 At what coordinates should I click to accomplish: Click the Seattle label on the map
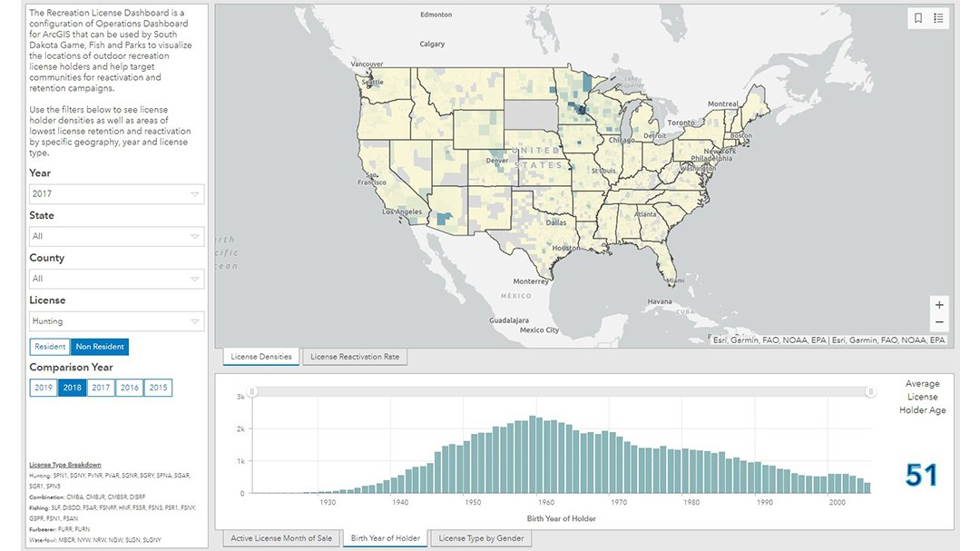click(373, 82)
